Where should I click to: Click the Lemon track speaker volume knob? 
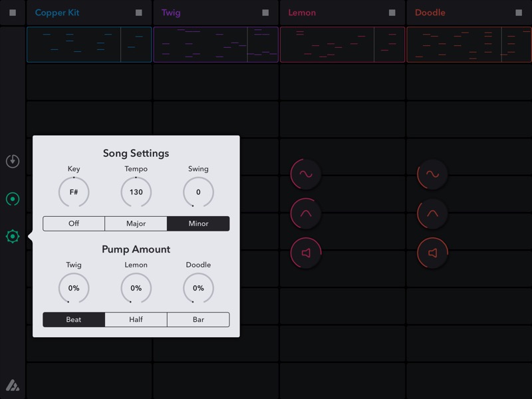pos(306,253)
